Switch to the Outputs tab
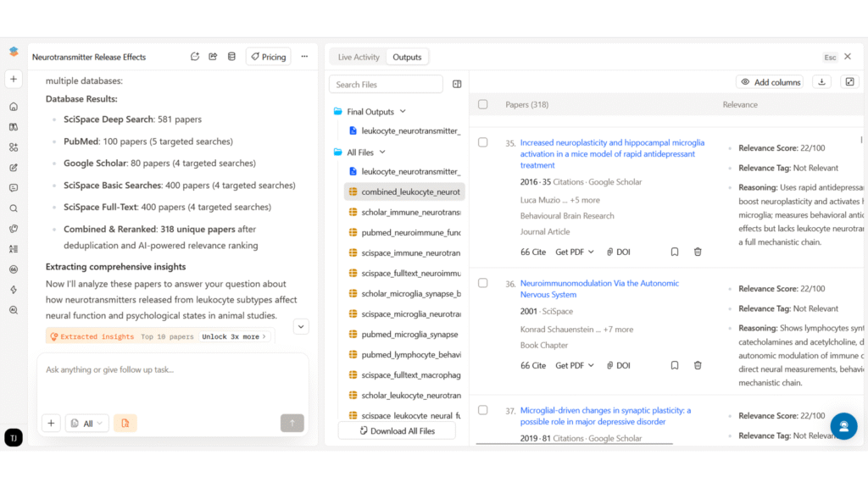This screenshot has height=488, width=868. pos(407,57)
